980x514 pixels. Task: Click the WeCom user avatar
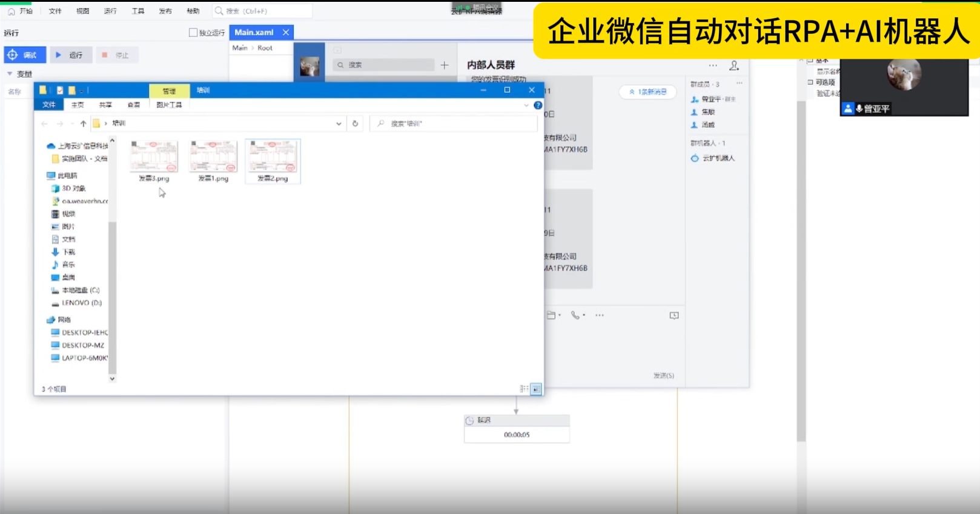tap(310, 66)
